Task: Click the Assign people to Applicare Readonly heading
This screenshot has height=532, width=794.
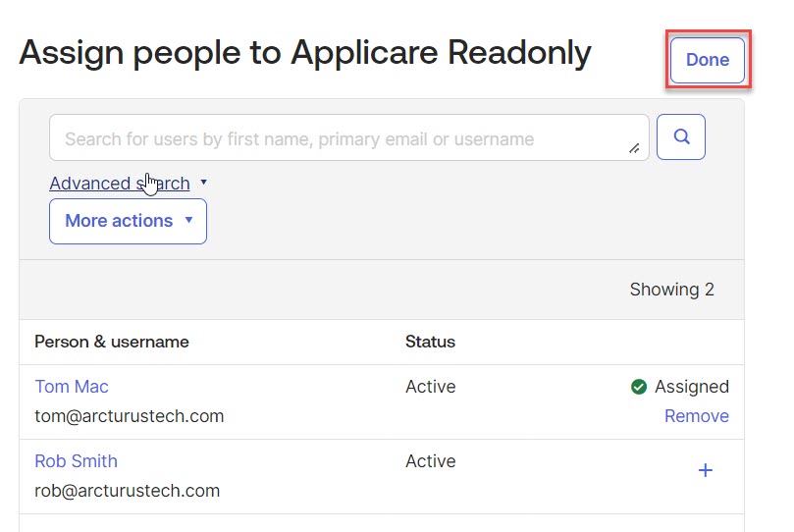Action: 305,52
